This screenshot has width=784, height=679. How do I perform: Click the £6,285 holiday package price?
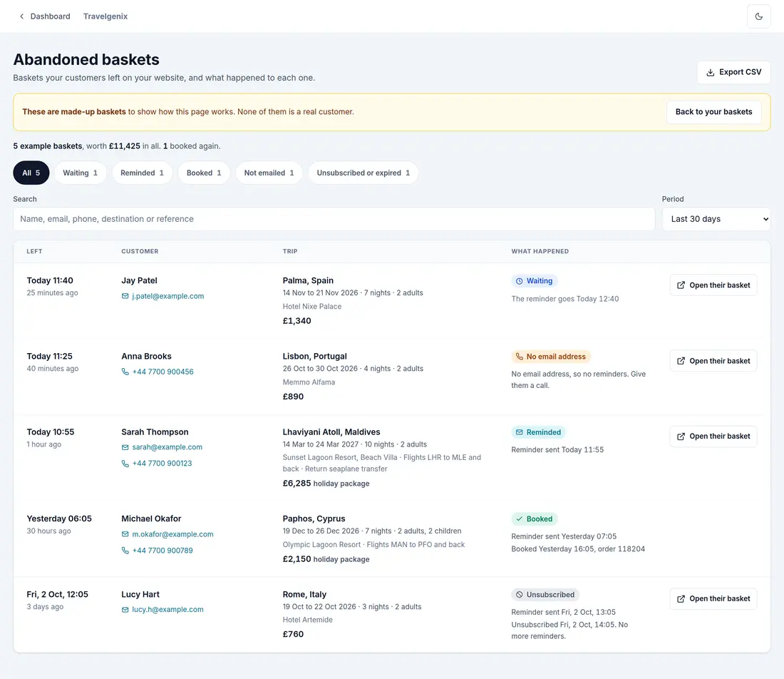tap(326, 484)
